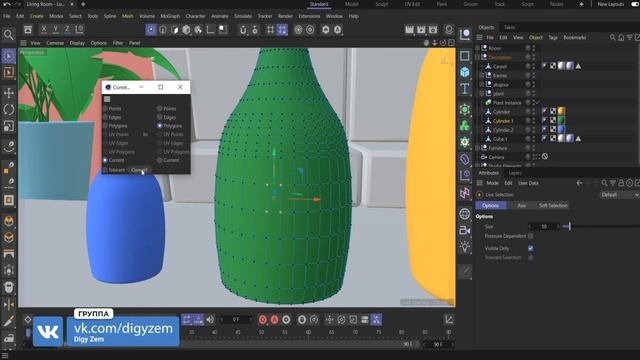640x360 pixels.
Task: Toggle the Y axis lock
Action: coord(56,29)
